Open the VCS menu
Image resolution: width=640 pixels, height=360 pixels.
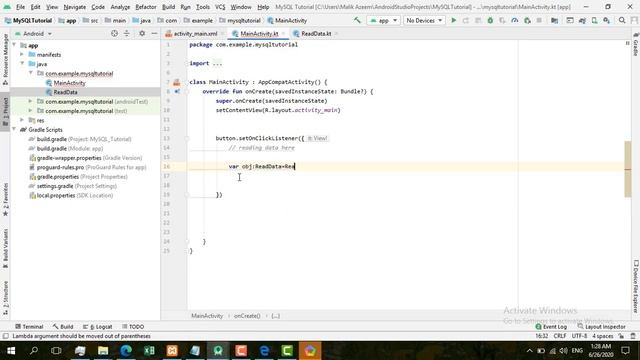pos(220,7)
